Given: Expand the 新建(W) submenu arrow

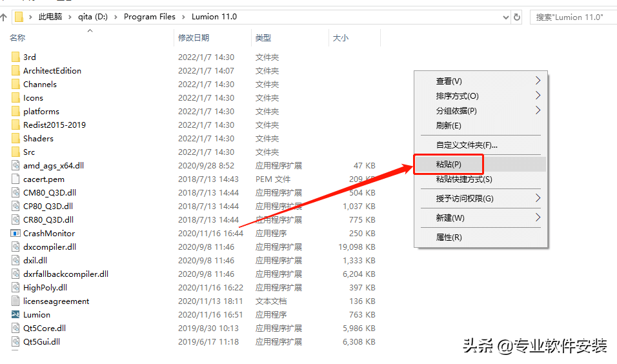Looking at the screenshot, I should coord(538,217).
